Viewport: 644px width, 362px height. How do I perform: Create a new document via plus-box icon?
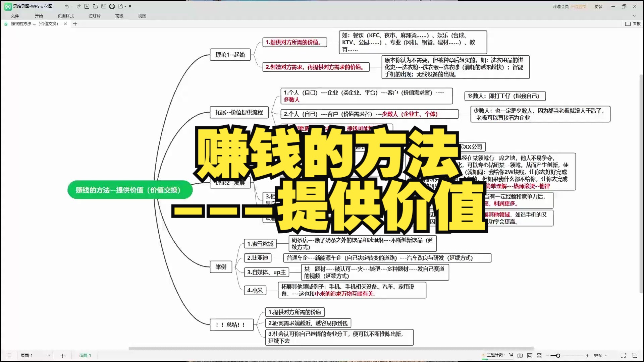[x=87, y=6]
